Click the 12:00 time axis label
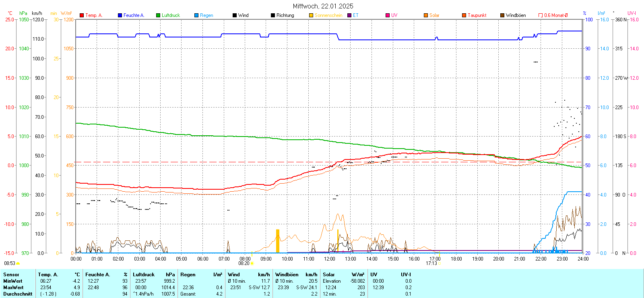644x298 pixels. (330, 259)
